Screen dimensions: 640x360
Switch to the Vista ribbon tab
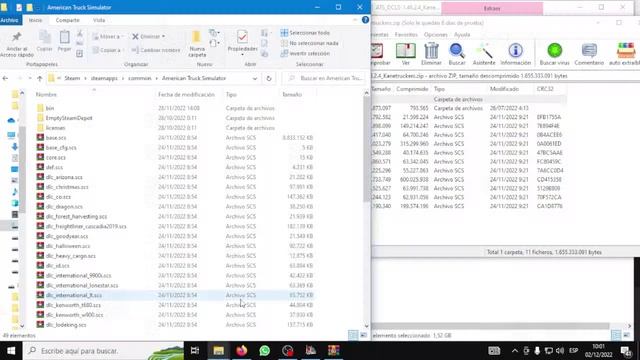[x=99, y=20]
